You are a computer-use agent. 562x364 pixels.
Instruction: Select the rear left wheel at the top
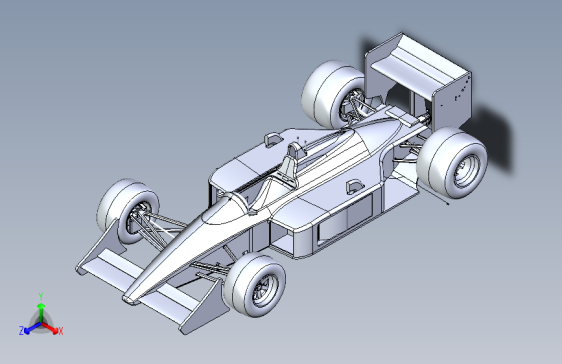(x=333, y=94)
